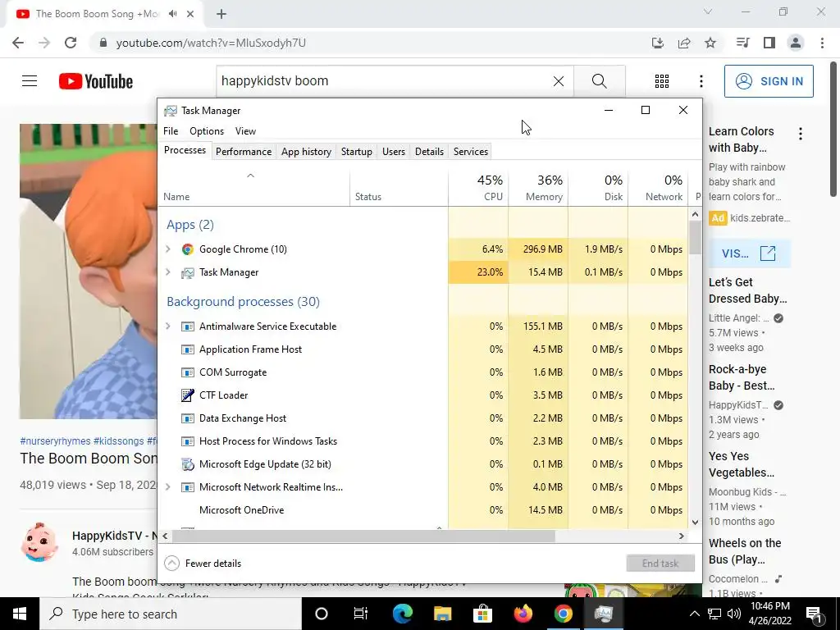The width and height of the screenshot is (840, 630).
Task: Open Chrome media controls icon
Action: click(x=742, y=43)
